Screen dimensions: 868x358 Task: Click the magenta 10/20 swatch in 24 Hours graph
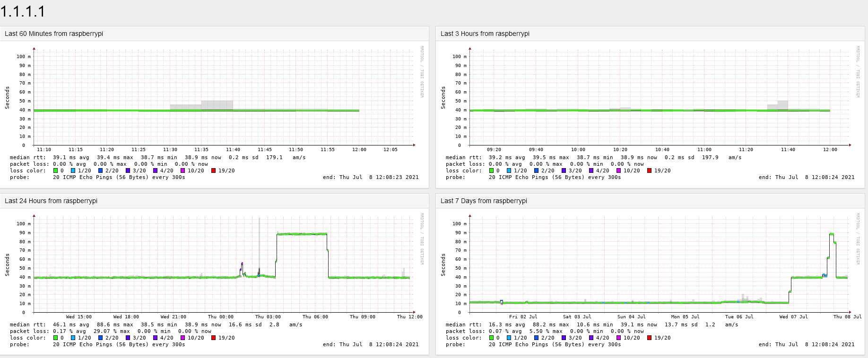coord(182,338)
